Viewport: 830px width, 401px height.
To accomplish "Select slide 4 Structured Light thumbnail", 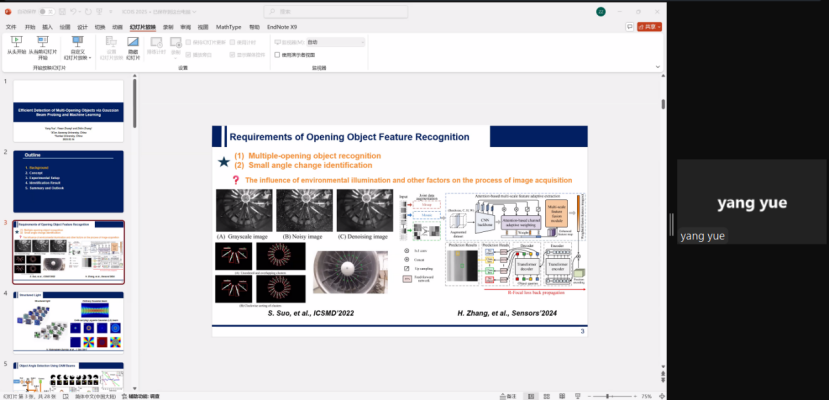I will point(68,322).
